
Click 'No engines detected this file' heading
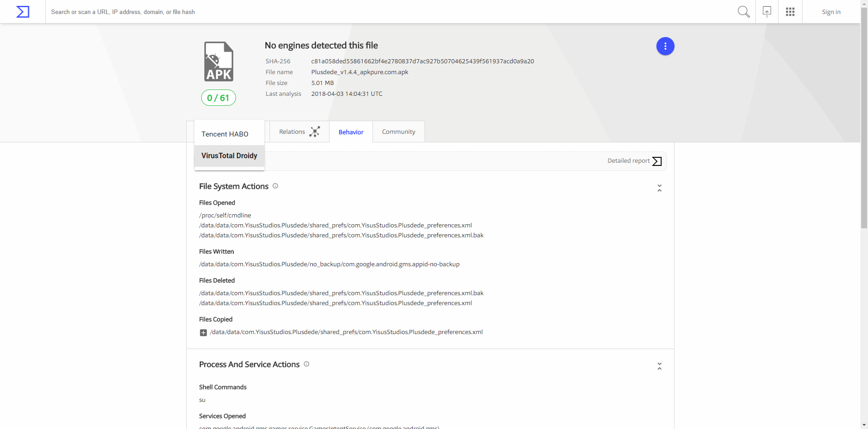pos(321,45)
